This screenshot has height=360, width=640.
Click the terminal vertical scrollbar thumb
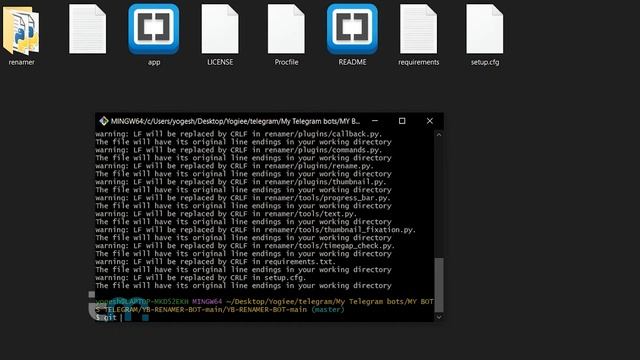[x=439, y=284]
